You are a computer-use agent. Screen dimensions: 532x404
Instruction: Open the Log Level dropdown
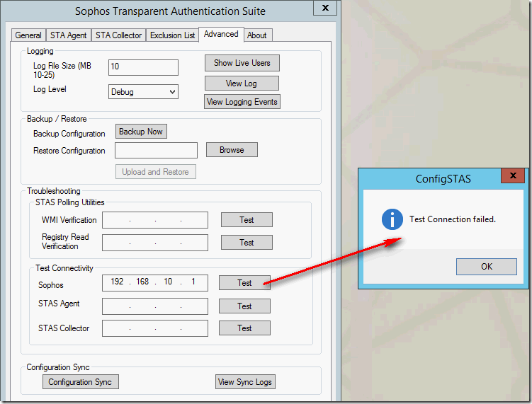[x=143, y=92]
